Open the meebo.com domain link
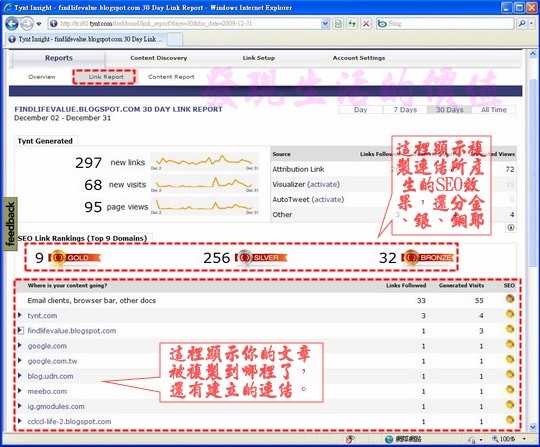540x447 pixels. (47, 391)
